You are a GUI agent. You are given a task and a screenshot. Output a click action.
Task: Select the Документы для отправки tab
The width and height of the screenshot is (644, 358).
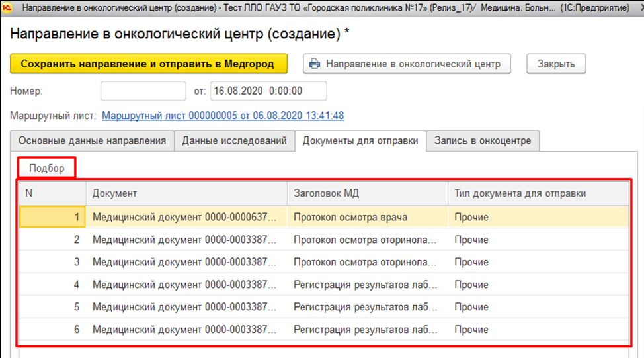click(360, 140)
